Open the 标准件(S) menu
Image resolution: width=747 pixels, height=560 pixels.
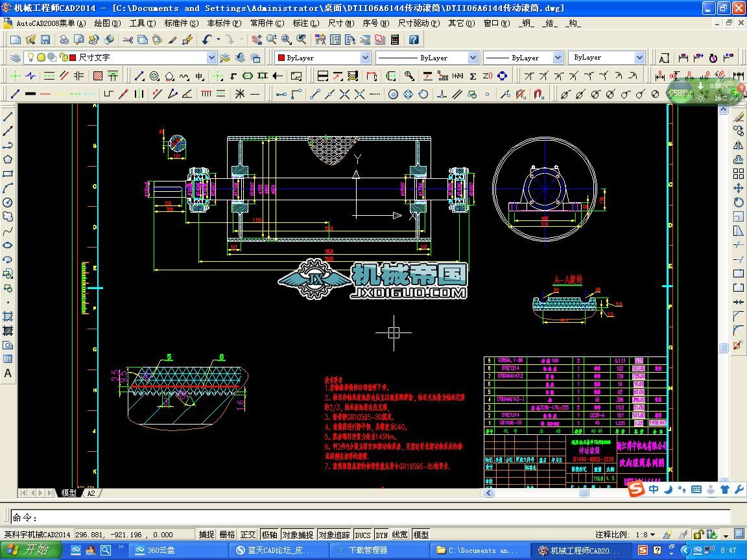coord(181,23)
